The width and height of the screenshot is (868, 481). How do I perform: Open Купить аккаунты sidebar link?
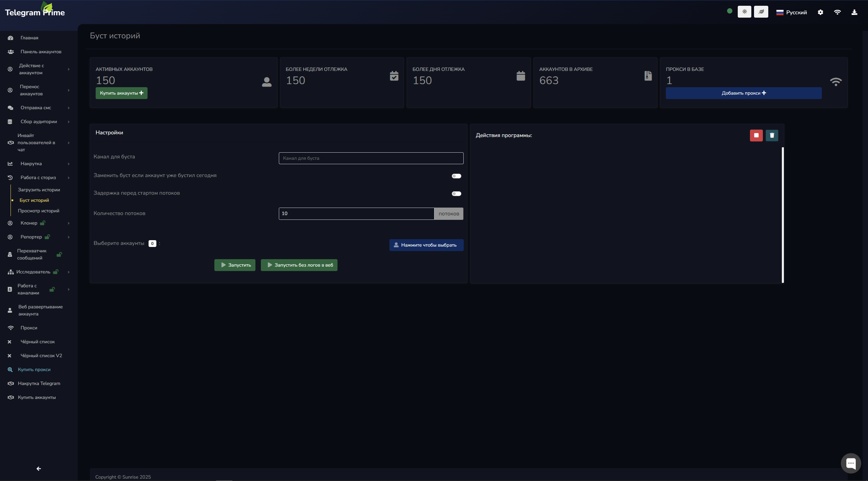37,398
